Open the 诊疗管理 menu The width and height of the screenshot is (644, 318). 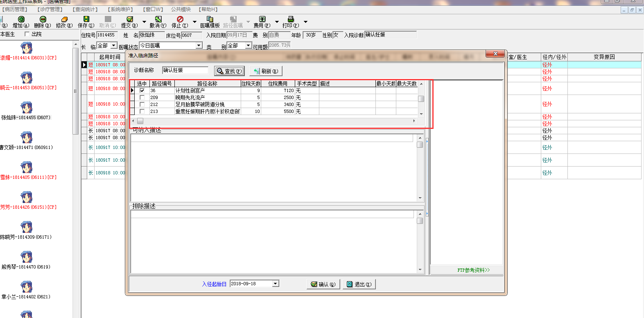(x=50, y=9)
